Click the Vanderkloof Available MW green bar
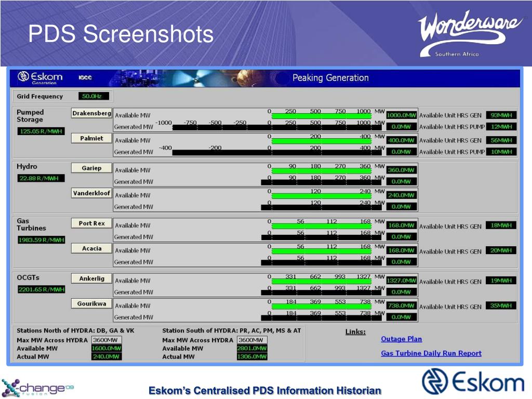 (x=321, y=196)
